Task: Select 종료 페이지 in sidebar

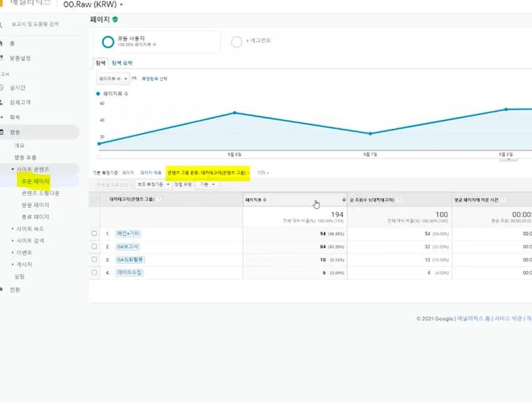Action: [x=35, y=217]
